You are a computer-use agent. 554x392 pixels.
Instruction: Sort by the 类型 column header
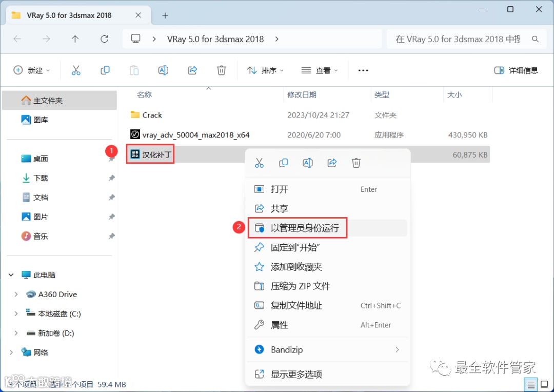pos(382,95)
